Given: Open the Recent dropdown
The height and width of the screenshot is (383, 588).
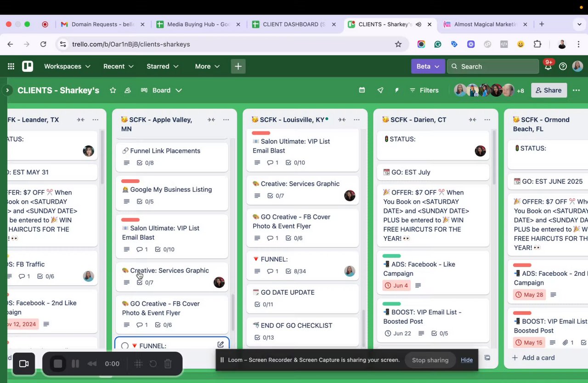Looking at the screenshot, I should pos(119,66).
